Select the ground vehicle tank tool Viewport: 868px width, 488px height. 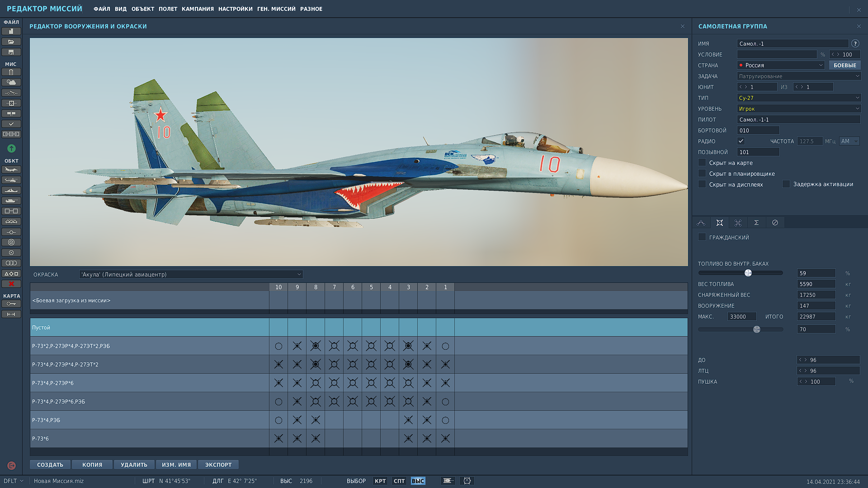pyautogui.click(x=11, y=201)
